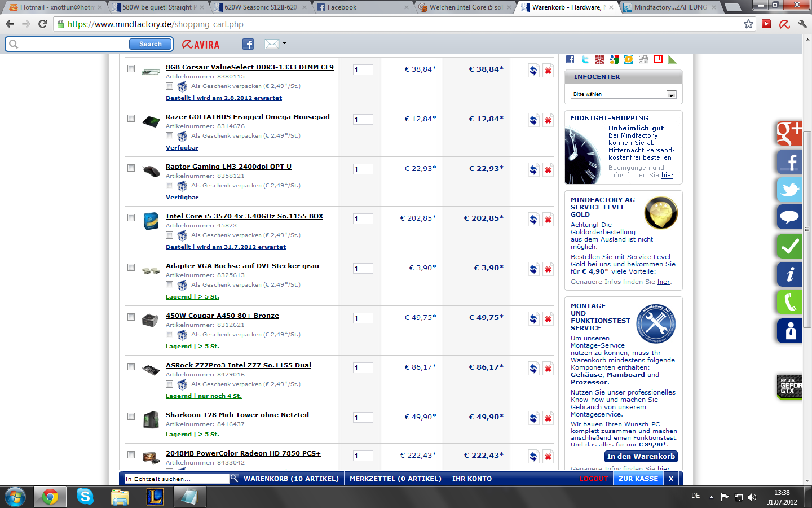Delete Raptor Gaming LM3 mouse from cart
812x508 pixels.
tap(548, 170)
